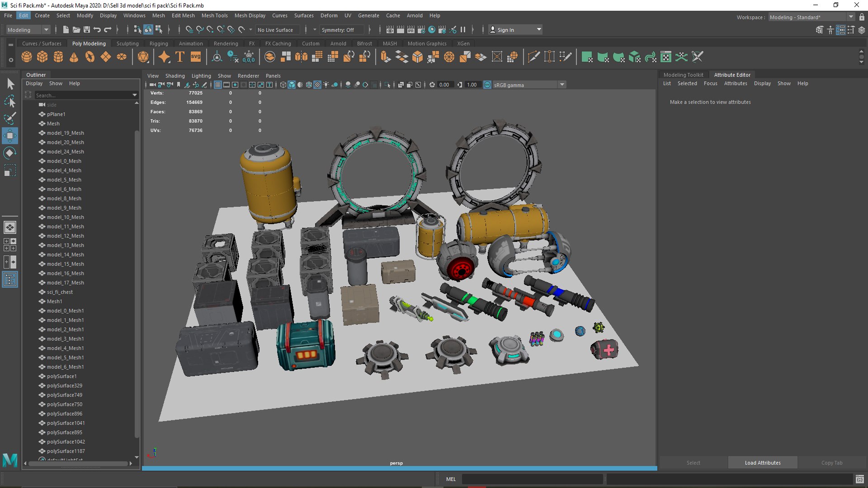Image resolution: width=868 pixels, height=488 pixels.
Task: Select the Lasso tool in the toolbox
Action: (x=10, y=101)
